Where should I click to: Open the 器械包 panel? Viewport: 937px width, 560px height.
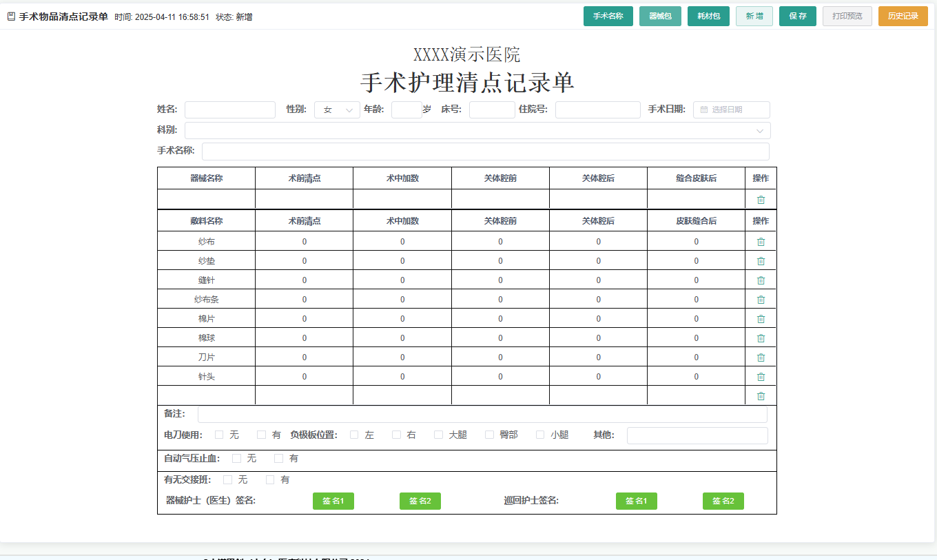[x=660, y=16]
